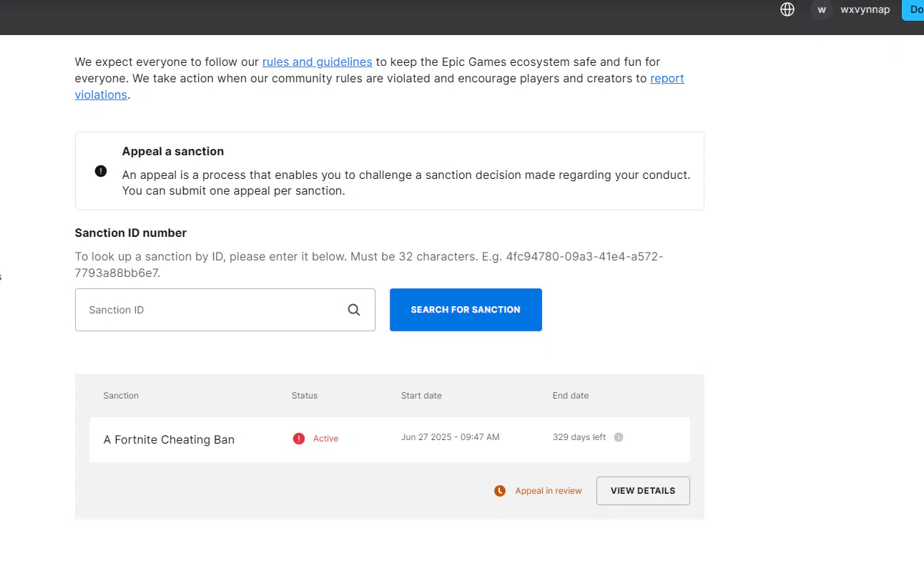Click the info icon beside '329 days left'

619,437
